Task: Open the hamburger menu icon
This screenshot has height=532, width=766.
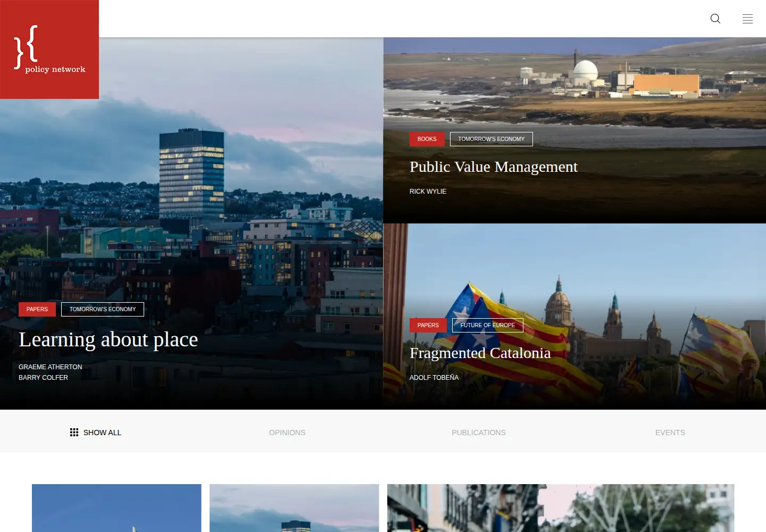Action: [x=747, y=19]
